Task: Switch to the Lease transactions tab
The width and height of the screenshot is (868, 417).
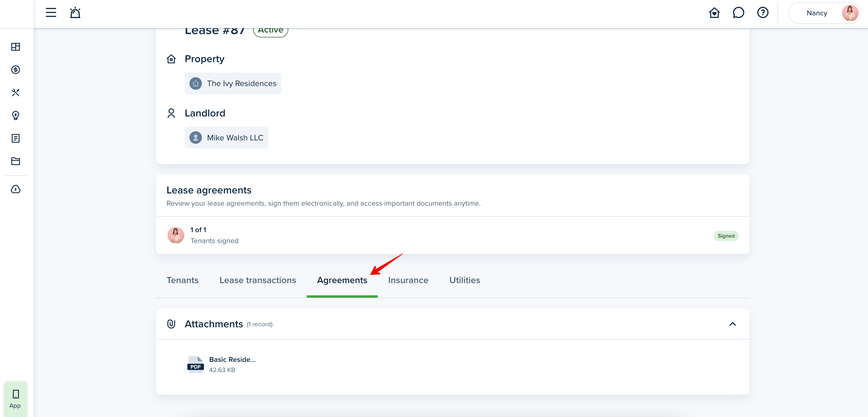Action: pyautogui.click(x=258, y=280)
